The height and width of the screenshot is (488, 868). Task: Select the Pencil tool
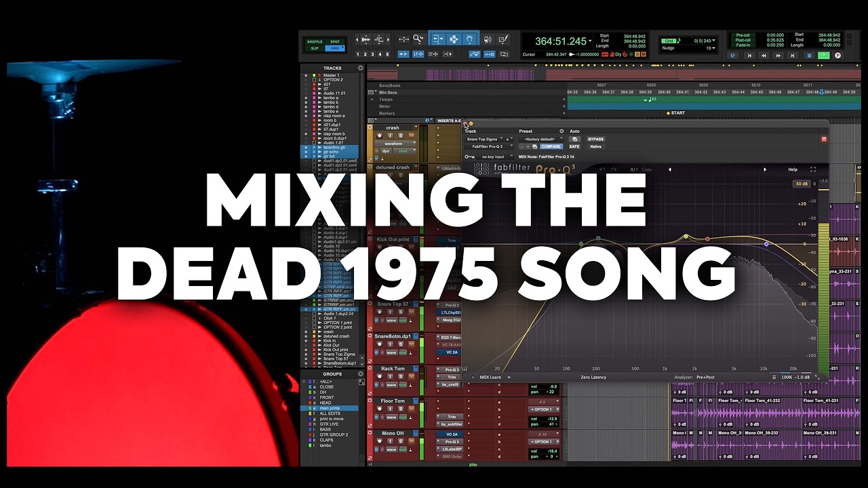coord(503,39)
